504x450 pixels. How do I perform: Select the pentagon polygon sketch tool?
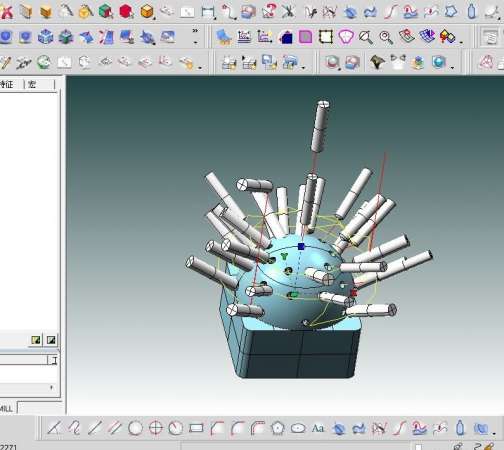click(277, 428)
